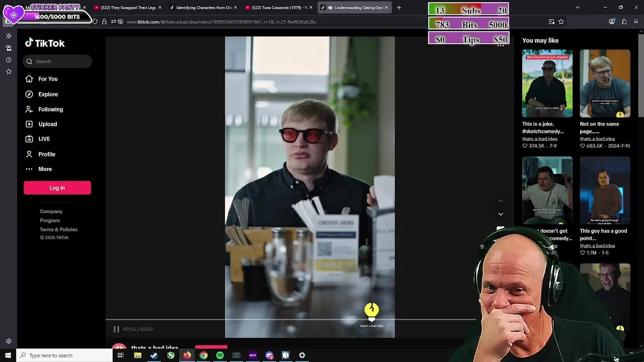Open the synced tabs icon in Firefox sidebar
This screenshot has width=644, height=362.
tap(9, 48)
